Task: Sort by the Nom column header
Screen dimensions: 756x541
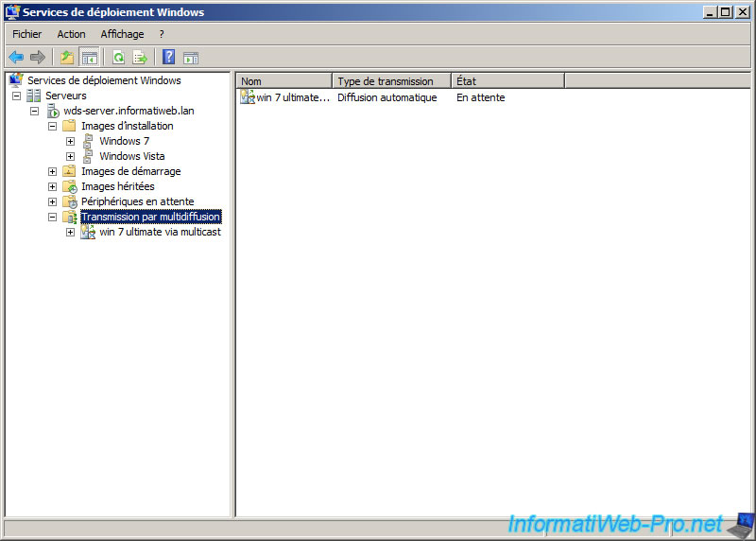Action: [x=284, y=81]
